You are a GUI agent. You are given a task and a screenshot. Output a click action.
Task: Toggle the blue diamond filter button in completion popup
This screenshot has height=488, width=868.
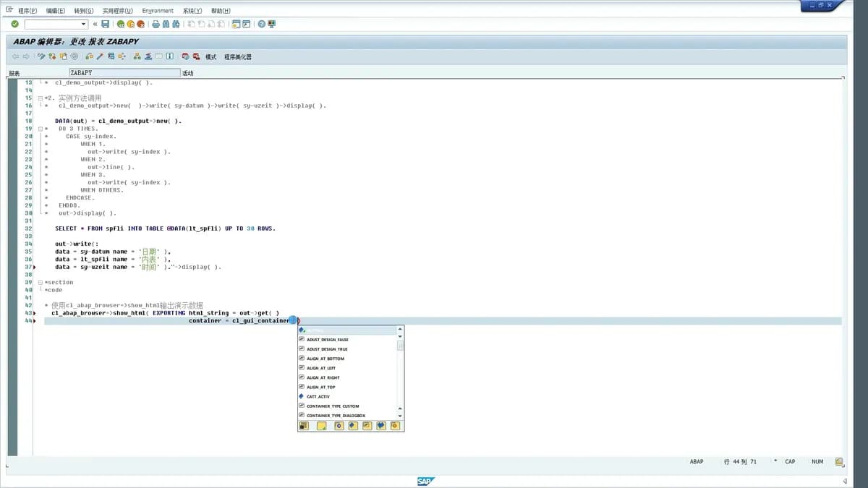click(x=353, y=426)
